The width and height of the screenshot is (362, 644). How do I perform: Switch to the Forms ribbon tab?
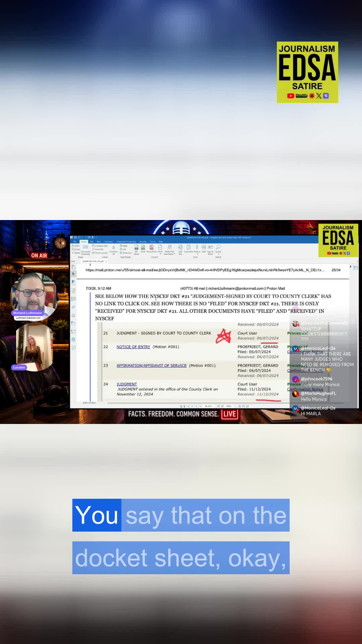(153, 241)
